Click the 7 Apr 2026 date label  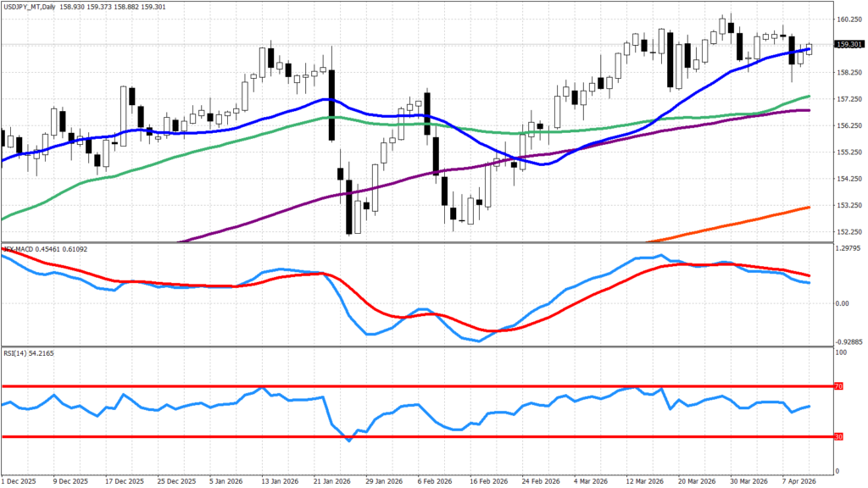tap(797, 480)
